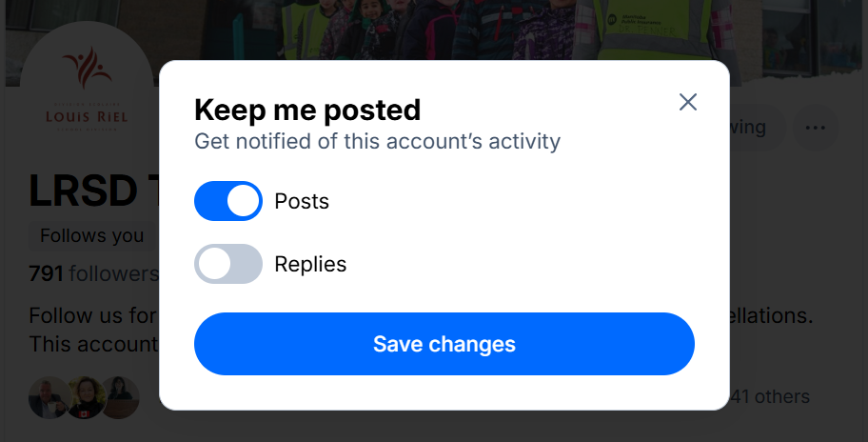Open the "41 others" followers link

[x=769, y=396]
